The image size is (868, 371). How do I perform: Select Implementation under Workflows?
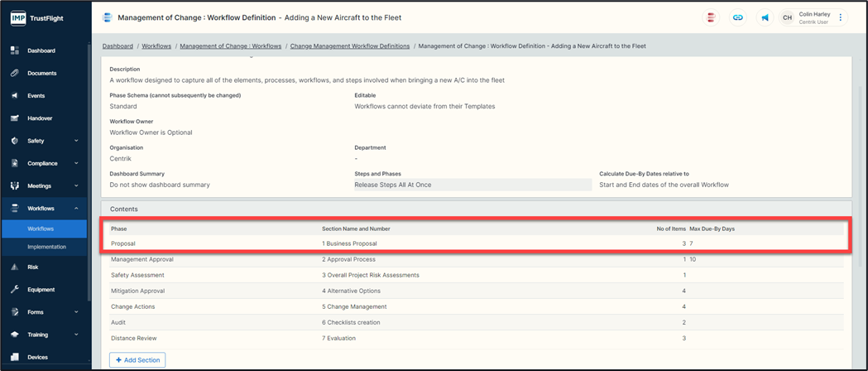coord(46,247)
